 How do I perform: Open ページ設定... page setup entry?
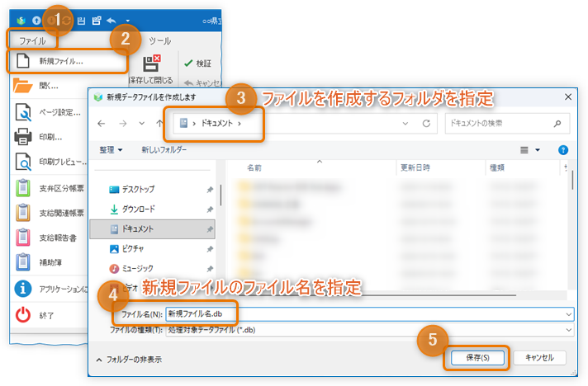pyautogui.click(x=49, y=112)
